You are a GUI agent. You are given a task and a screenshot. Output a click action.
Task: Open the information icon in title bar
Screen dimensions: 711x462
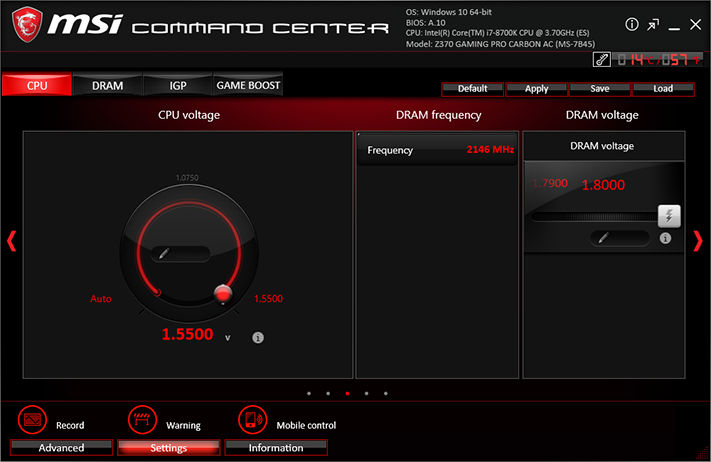[632, 24]
